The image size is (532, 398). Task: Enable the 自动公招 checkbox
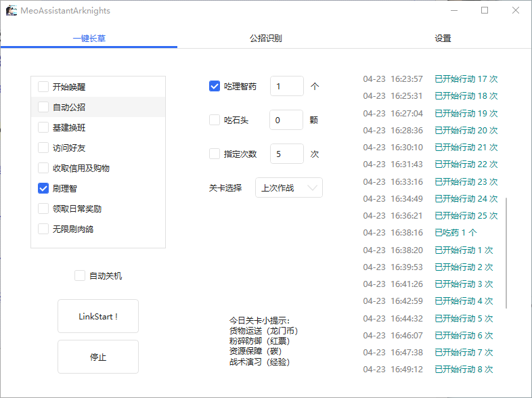(43, 107)
